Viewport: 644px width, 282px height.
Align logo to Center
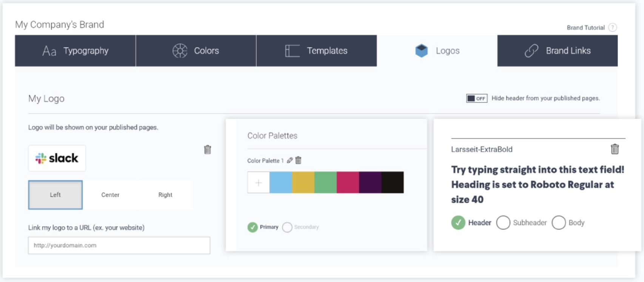(x=110, y=195)
